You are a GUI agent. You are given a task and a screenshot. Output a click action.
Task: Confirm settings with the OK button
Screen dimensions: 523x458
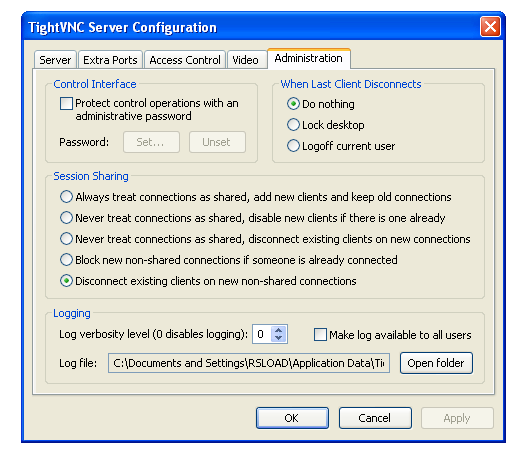292,418
